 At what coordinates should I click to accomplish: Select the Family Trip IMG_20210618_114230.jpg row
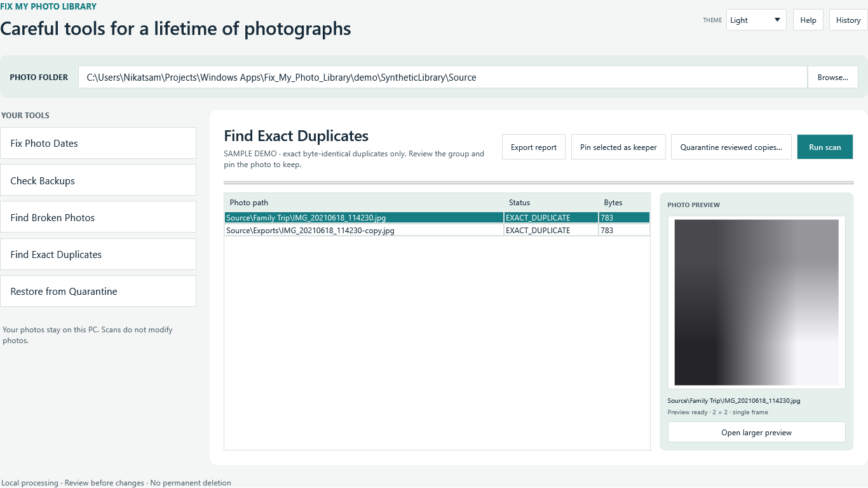click(x=437, y=217)
